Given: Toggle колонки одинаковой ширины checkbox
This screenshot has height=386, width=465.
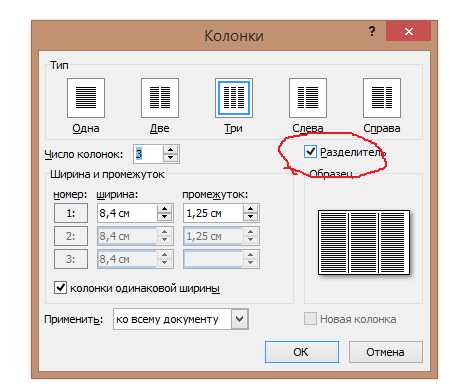Looking at the screenshot, I should [x=60, y=287].
